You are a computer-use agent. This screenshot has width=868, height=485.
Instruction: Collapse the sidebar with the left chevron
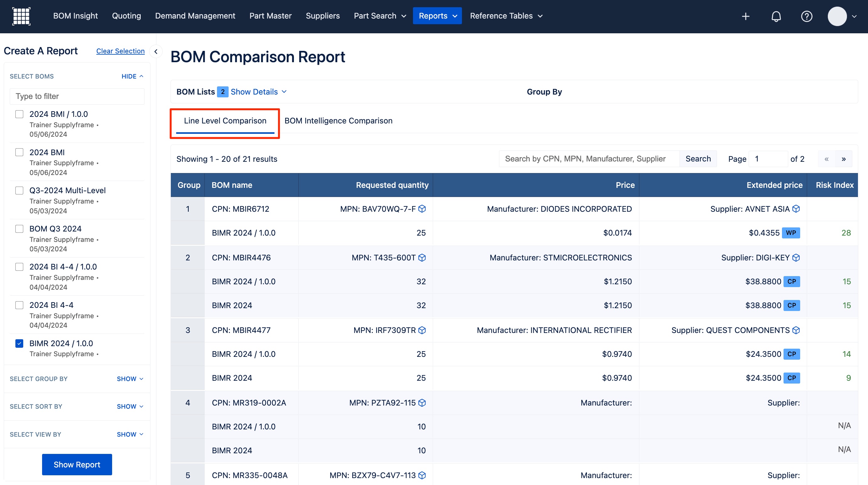[156, 52]
